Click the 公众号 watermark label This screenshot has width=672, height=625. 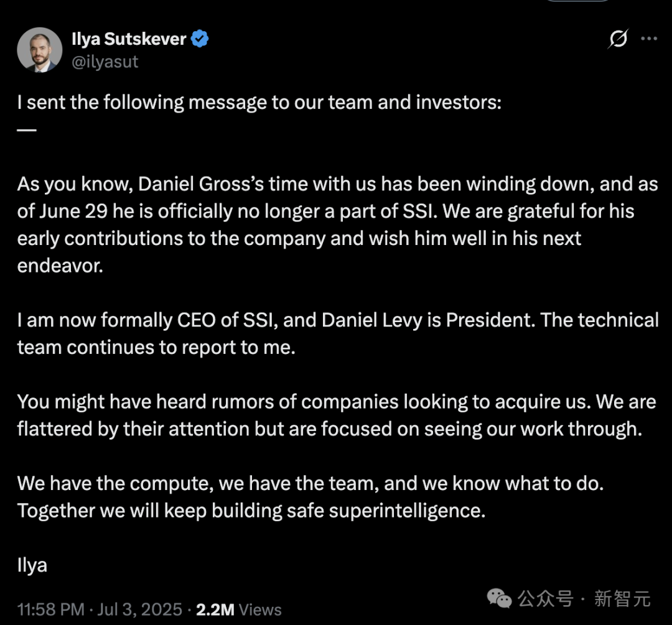(544, 598)
